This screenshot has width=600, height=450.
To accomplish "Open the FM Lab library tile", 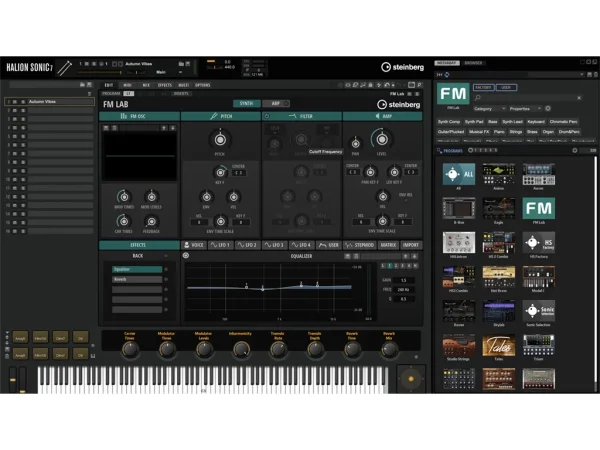I will (x=539, y=208).
